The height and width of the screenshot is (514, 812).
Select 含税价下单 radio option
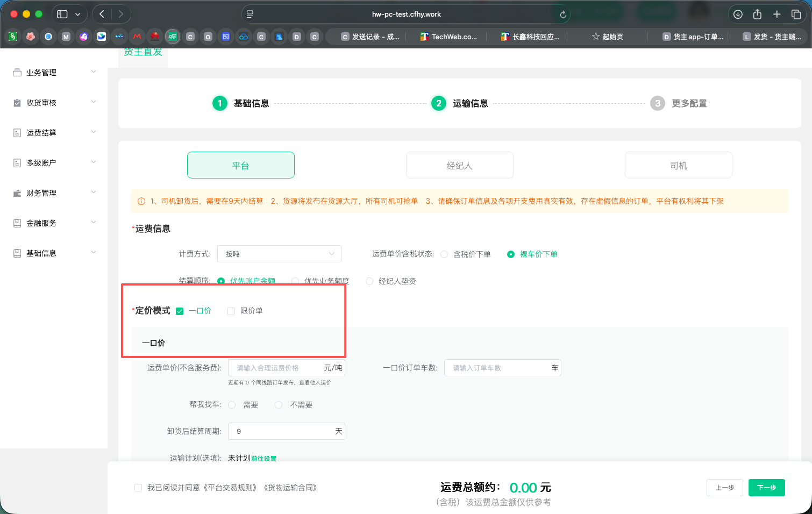point(444,254)
